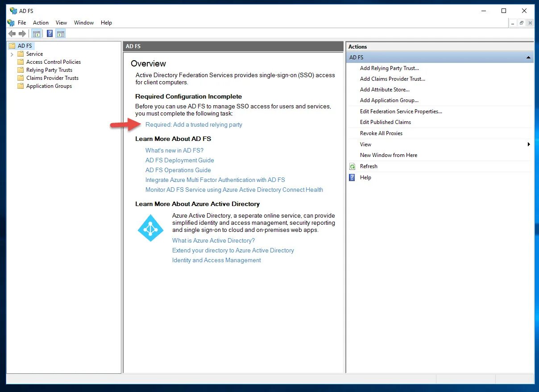Open AD FS Deployment Guide link
Image resolution: width=539 pixels, height=392 pixels.
click(x=180, y=161)
